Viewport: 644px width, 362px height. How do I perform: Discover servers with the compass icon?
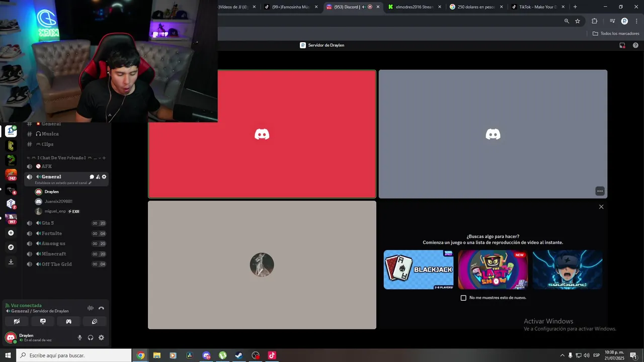[x=11, y=247]
